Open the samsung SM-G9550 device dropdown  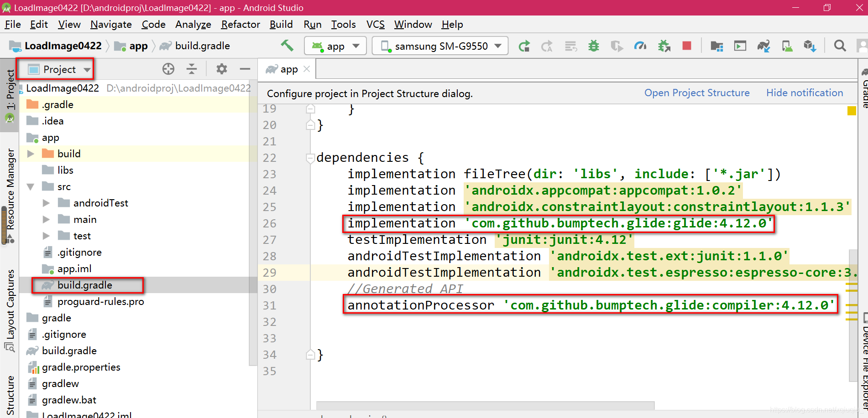(x=440, y=46)
